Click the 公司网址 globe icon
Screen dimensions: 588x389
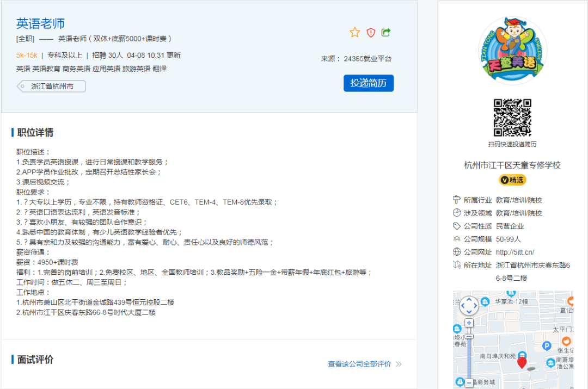(x=456, y=251)
